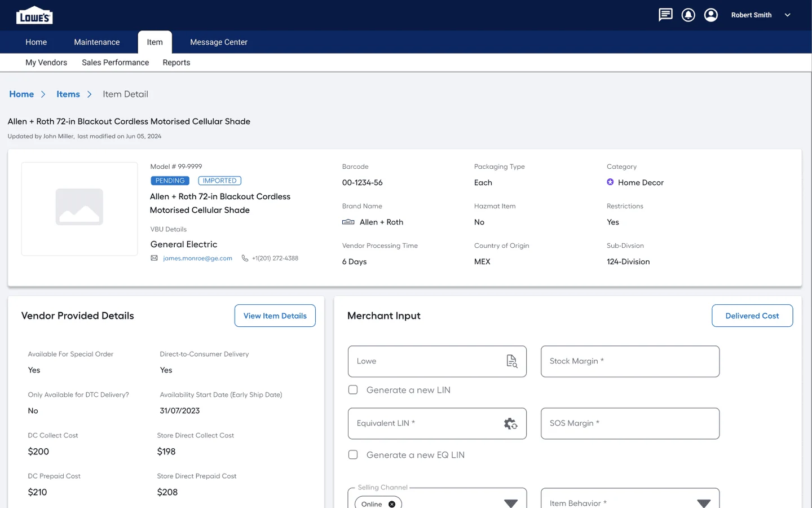Open the user profile avatar icon
The height and width of the screenshot is (508, 812).
click(711, 15)
